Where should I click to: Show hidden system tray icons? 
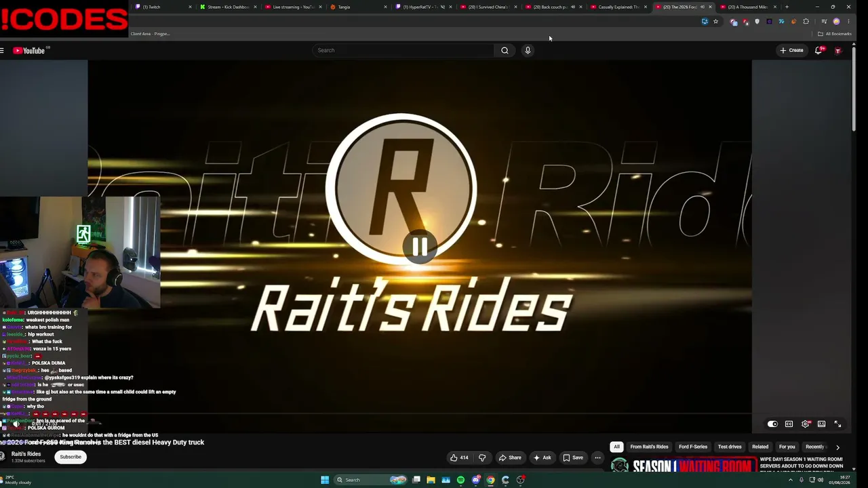point(790,480)
